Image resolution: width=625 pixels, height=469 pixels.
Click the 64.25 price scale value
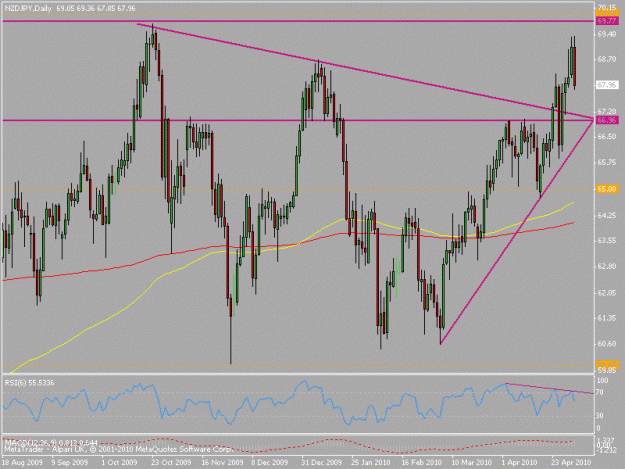click(607, 216)
